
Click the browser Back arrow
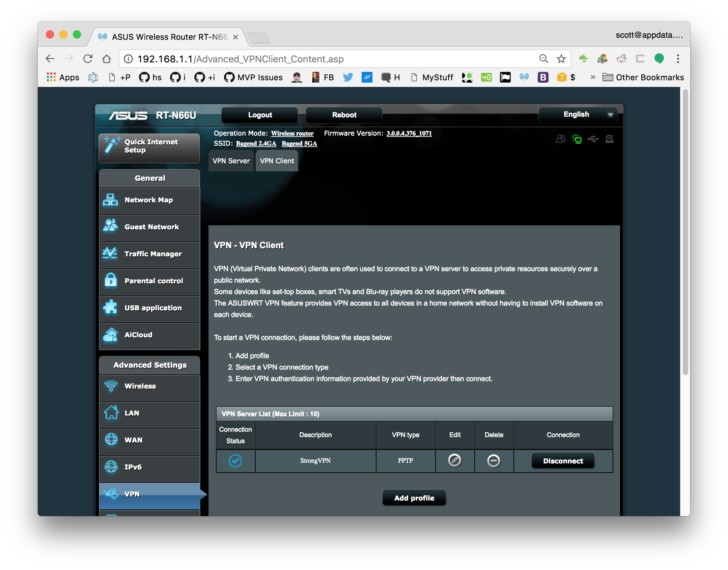[x=50, y=59]
